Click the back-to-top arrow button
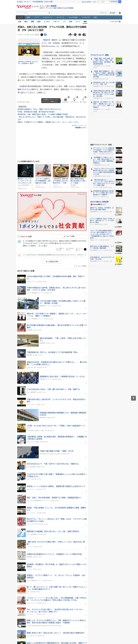The width and height of the screenshot is (138, 644). tap(133, 398)
